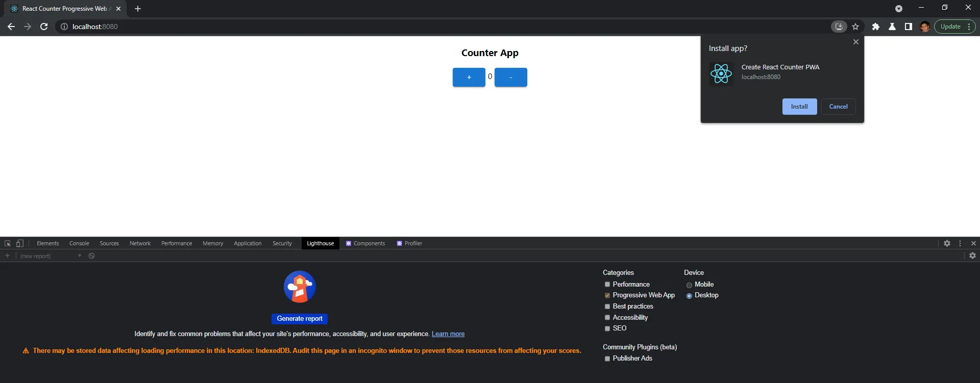Activate the inspect element picker icon
The height and width of the screenshot is (383, 980).
click(x=8, y=243)
